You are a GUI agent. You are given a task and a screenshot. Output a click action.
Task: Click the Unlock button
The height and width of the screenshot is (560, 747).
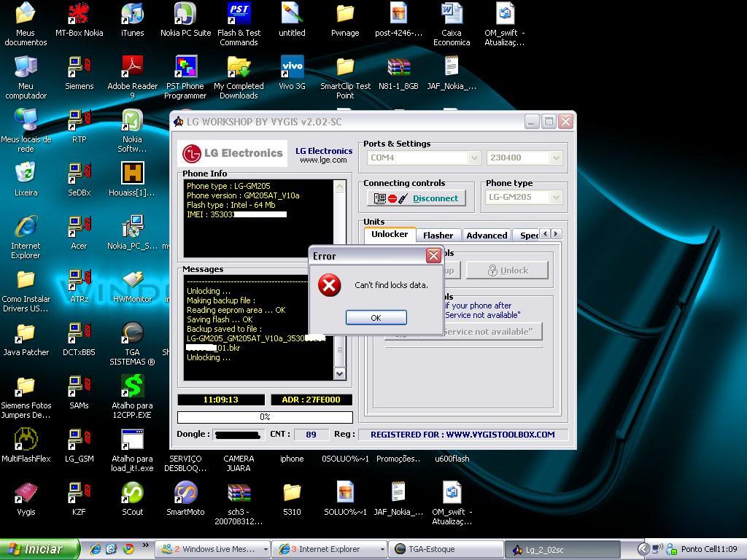point(508,271)
